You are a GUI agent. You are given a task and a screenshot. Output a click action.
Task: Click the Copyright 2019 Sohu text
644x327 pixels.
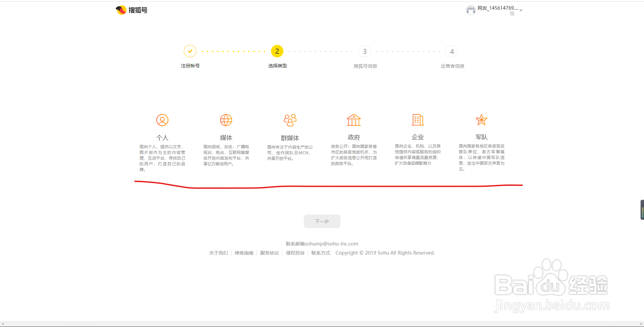[385, 253]
